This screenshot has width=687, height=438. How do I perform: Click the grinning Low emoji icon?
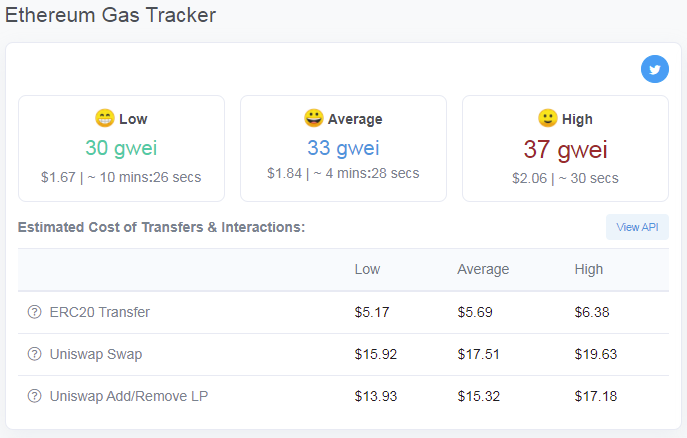pyautogui.click(x=105, y=118)
